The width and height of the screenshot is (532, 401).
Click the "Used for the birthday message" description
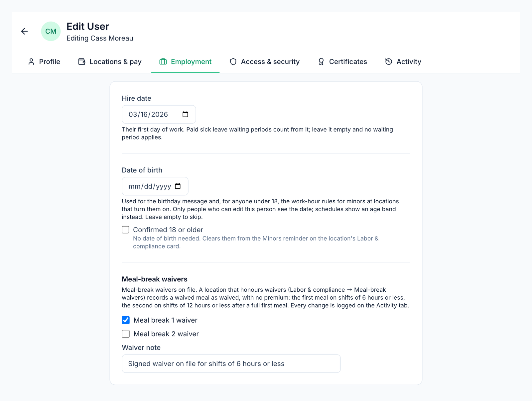tap(260, 209)
